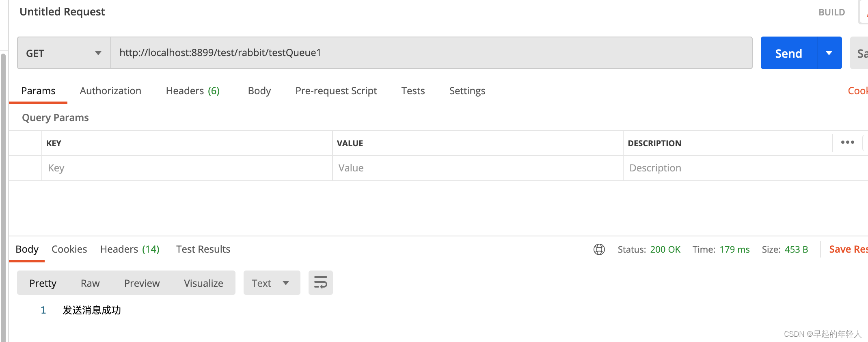Screen dimensions: 868x342
Task: Switch to the Preview view
Action: (142, 283)
